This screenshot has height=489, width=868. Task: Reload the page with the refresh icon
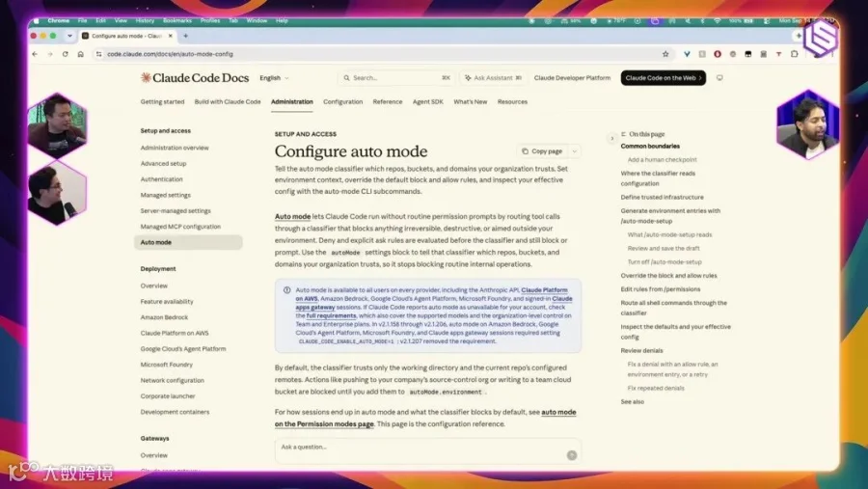[66, 54]
